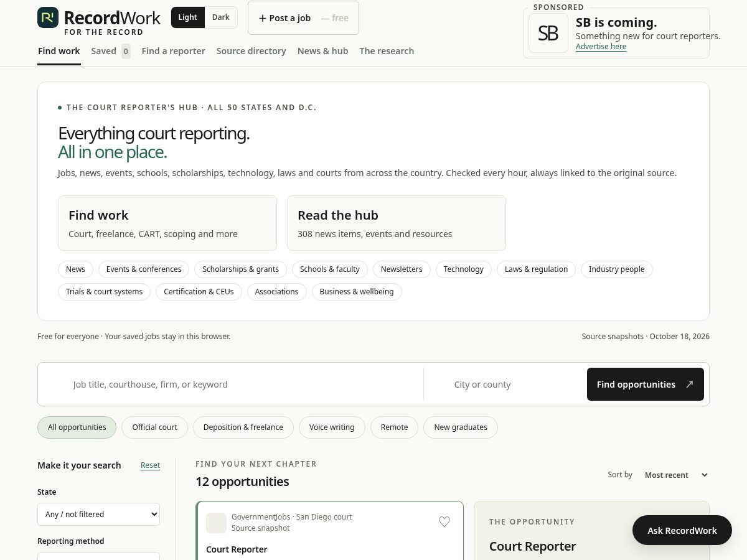Select Technology topic chip
This screenshot has width=747, height=560.
point(464,269)
